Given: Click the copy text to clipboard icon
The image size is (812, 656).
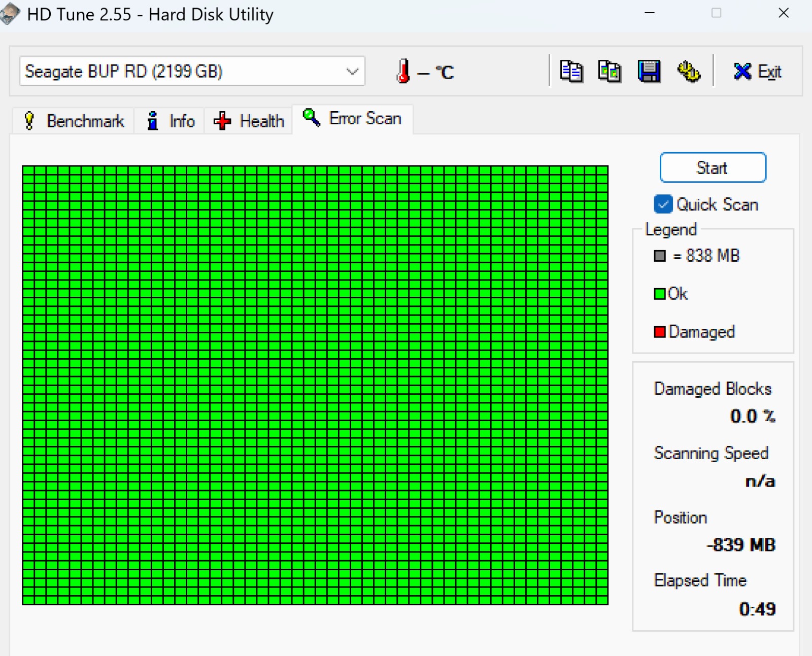Looking at the screenshot, I should (x=571, y=71).
